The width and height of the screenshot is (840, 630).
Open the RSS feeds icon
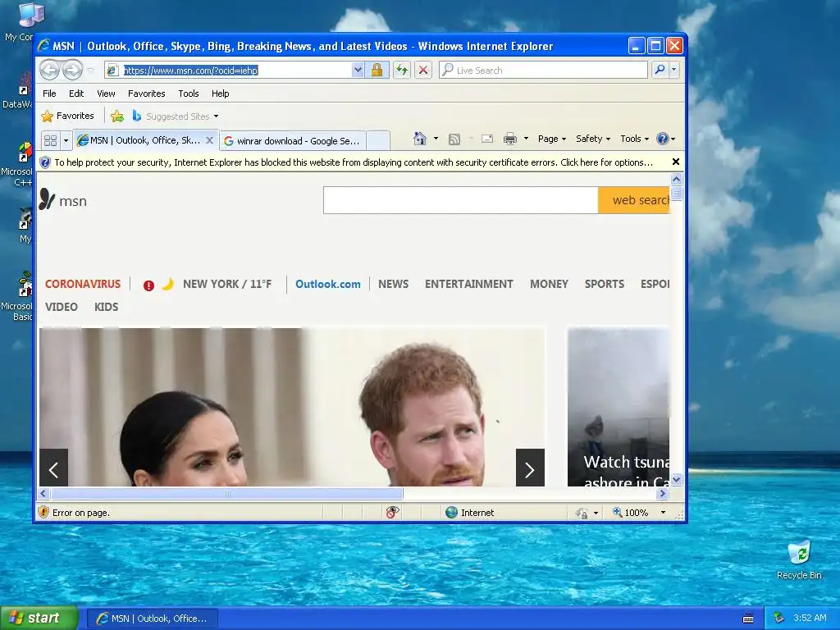pos(454,139)
